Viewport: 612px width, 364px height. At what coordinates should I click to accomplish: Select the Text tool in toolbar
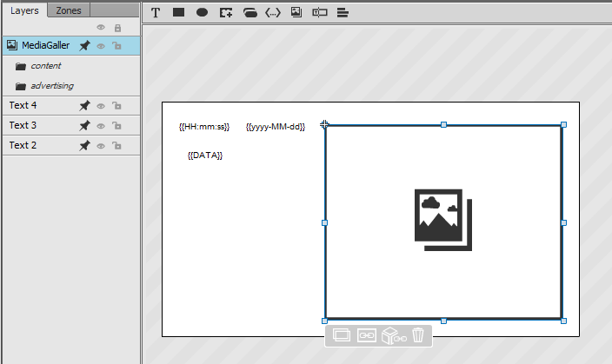(156, 13)
